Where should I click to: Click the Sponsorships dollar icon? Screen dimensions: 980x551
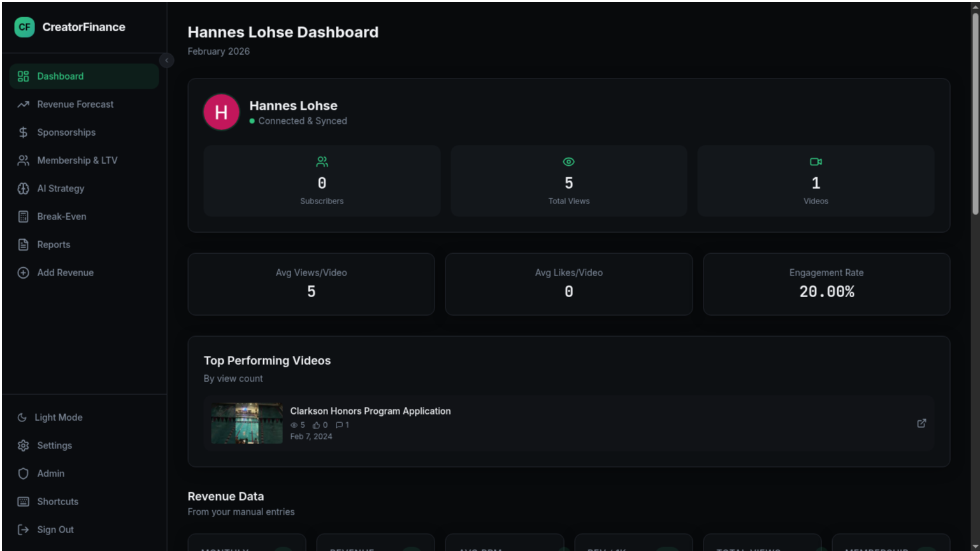tap(23, 132)
